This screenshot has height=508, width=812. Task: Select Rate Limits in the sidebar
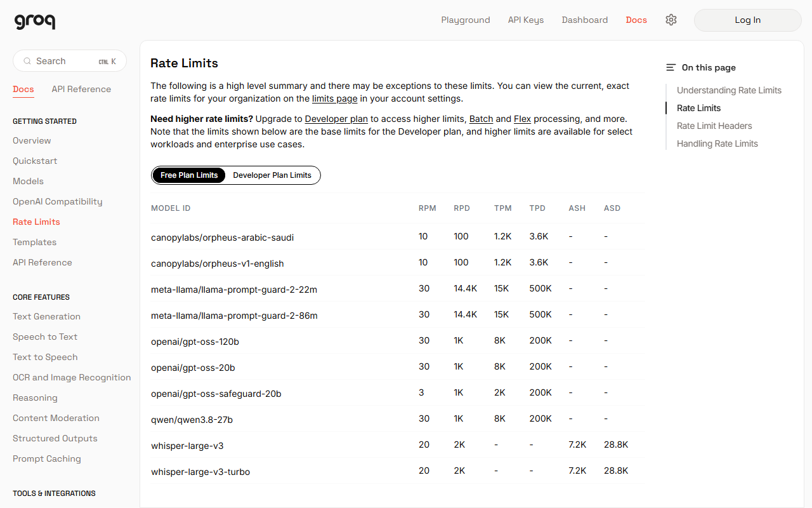coord(36,222)
